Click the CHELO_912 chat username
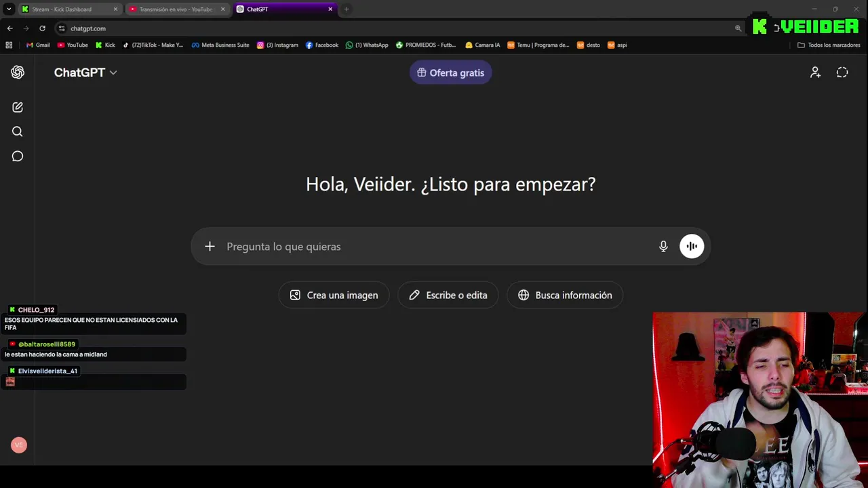The image size is (868, 488). [x=36, y=310]
